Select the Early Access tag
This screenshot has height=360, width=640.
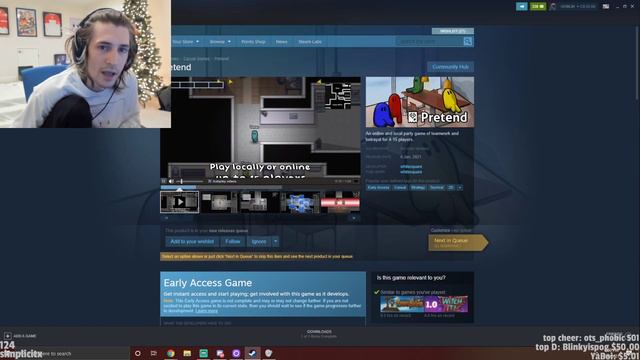[x=378, y=188]
